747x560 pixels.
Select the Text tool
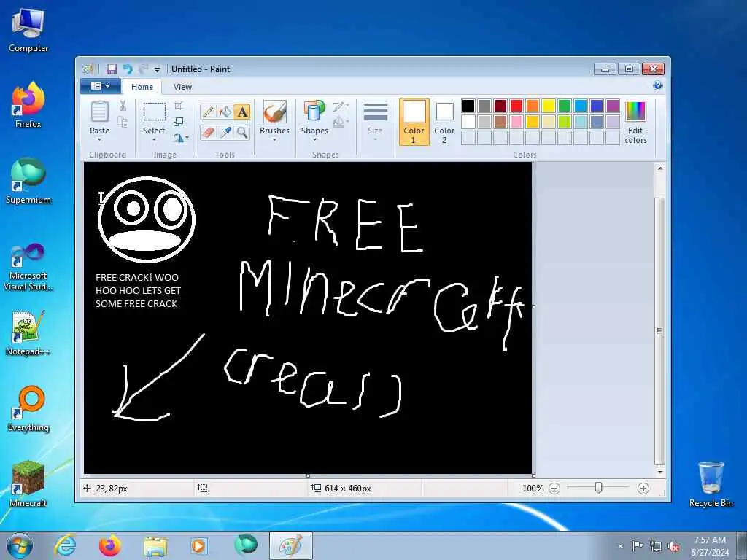point(242,112)
